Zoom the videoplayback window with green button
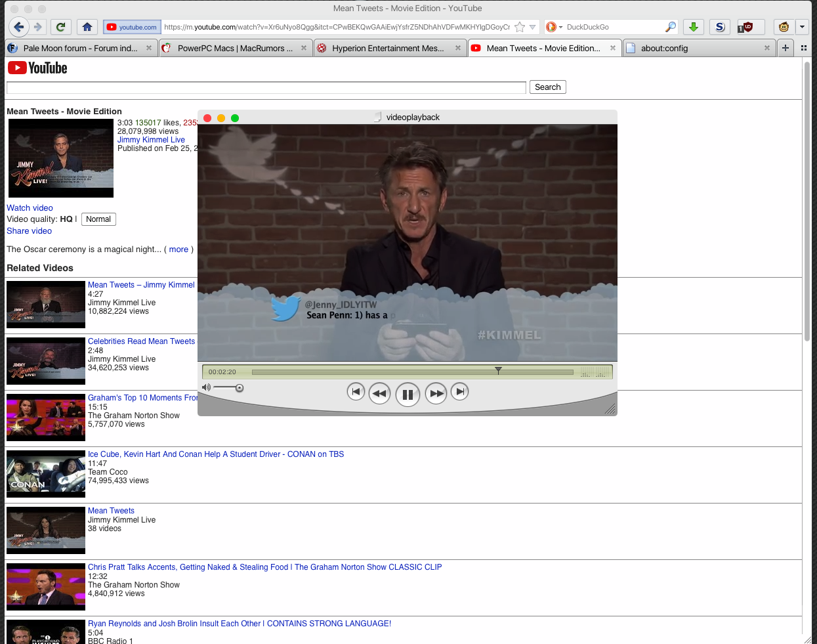 (235, 118)
